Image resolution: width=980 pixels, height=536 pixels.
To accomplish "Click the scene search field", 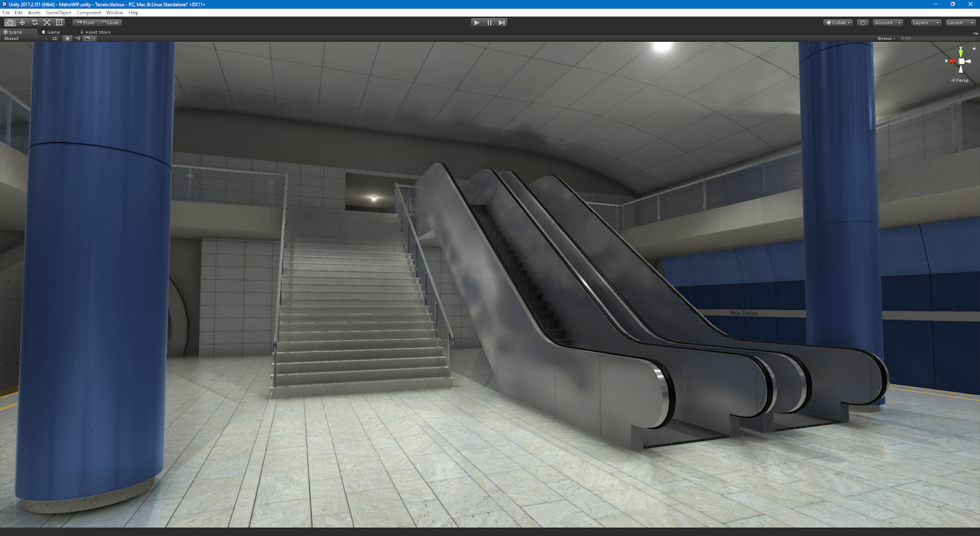I will (x=937, y=39).
